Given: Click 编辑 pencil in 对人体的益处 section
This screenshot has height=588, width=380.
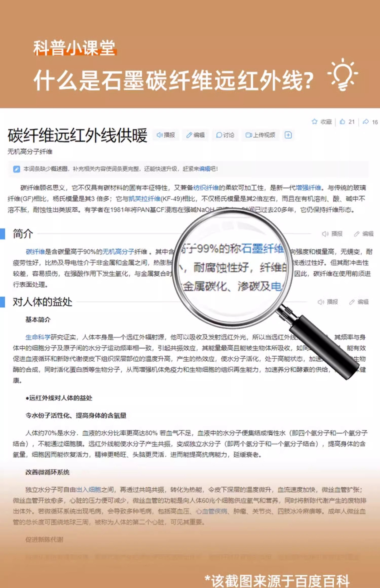Looking at the screenshot, I should (359, 302).
